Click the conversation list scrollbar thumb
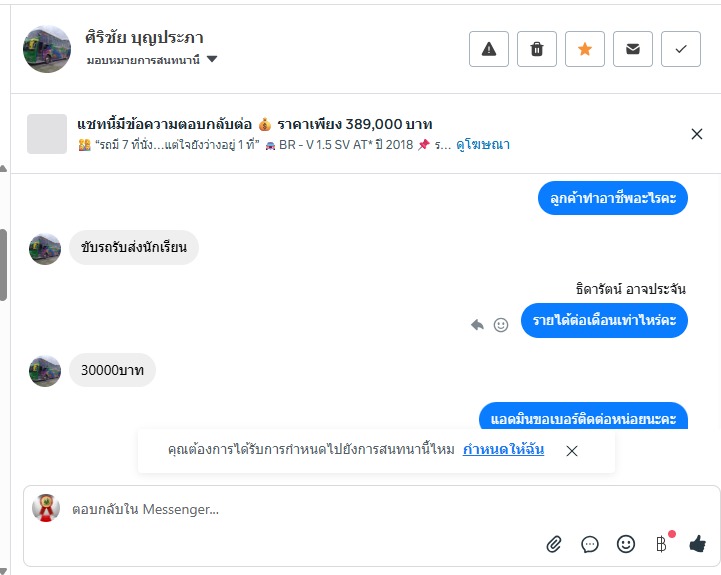721x575 pixels. (x=3, y=265)
